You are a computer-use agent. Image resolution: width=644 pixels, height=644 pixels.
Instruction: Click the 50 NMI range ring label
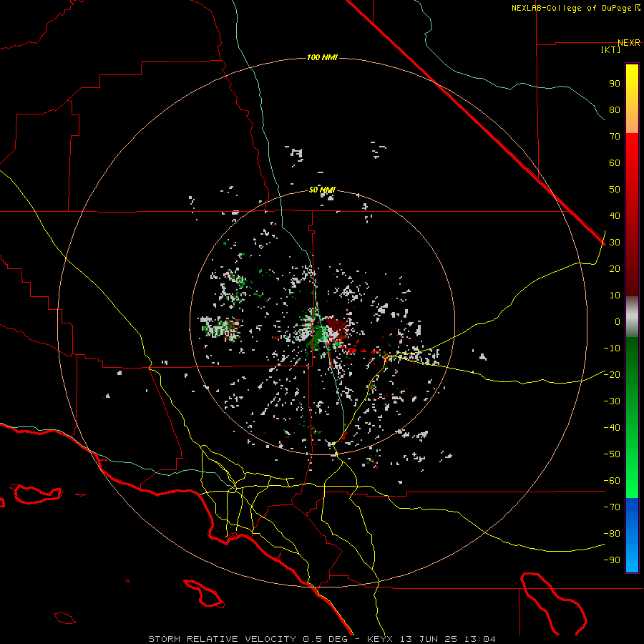322,190
